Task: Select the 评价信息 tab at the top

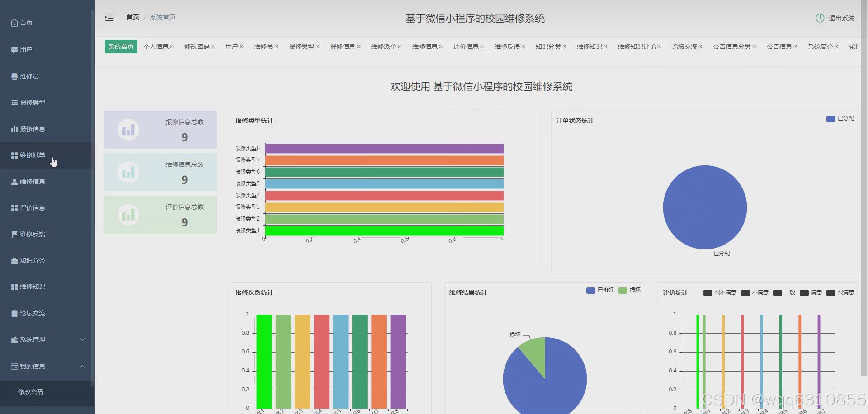Action: pyautogui.click(x=466, y=46)
